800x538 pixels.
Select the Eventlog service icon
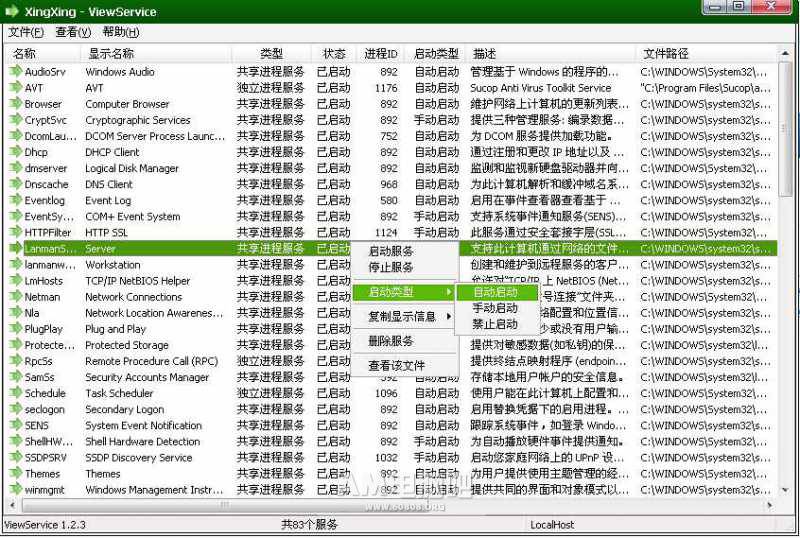(x=16, y=200)
